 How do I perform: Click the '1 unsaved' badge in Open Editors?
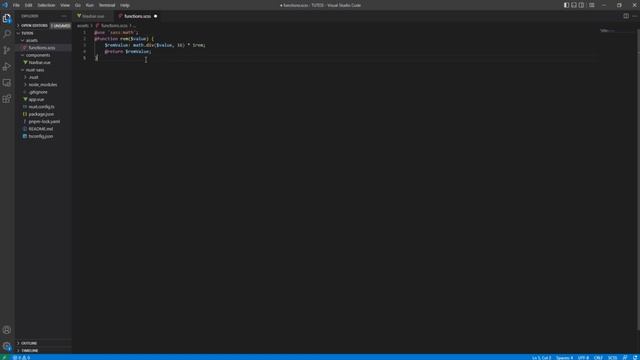click(x=60, y=26)
